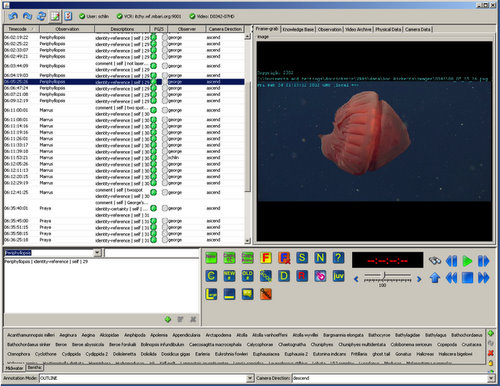
Task: Click the undo arrow in the toolbar
Action: (x=13, y=16)
